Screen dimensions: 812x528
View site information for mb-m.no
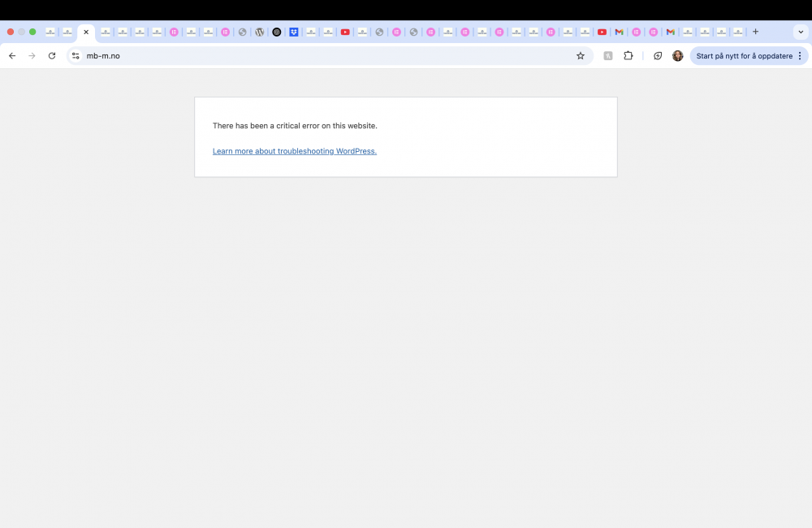pos(76,56)
